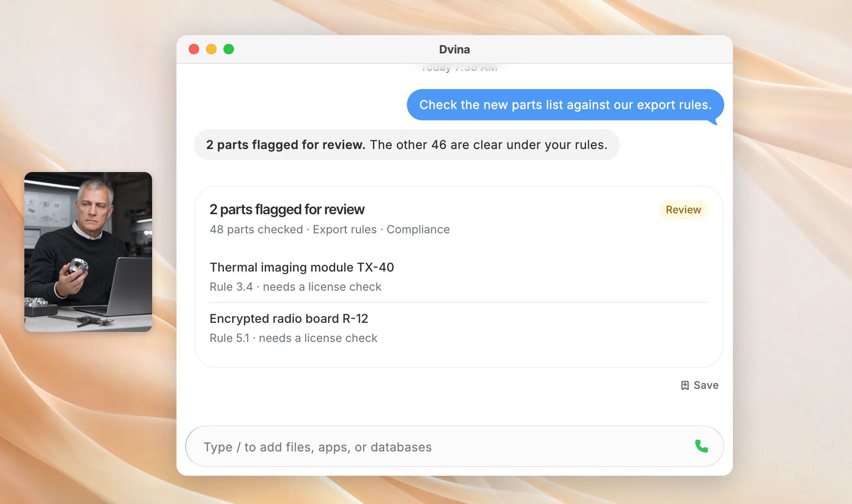Click 'Rule 3.4 · needs a license check'
Viewport: 852px width, 504px height.
point(295,287)
